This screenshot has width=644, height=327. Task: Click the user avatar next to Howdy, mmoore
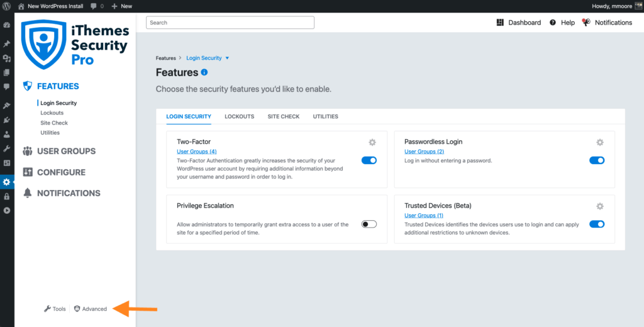tap(638, 6)
